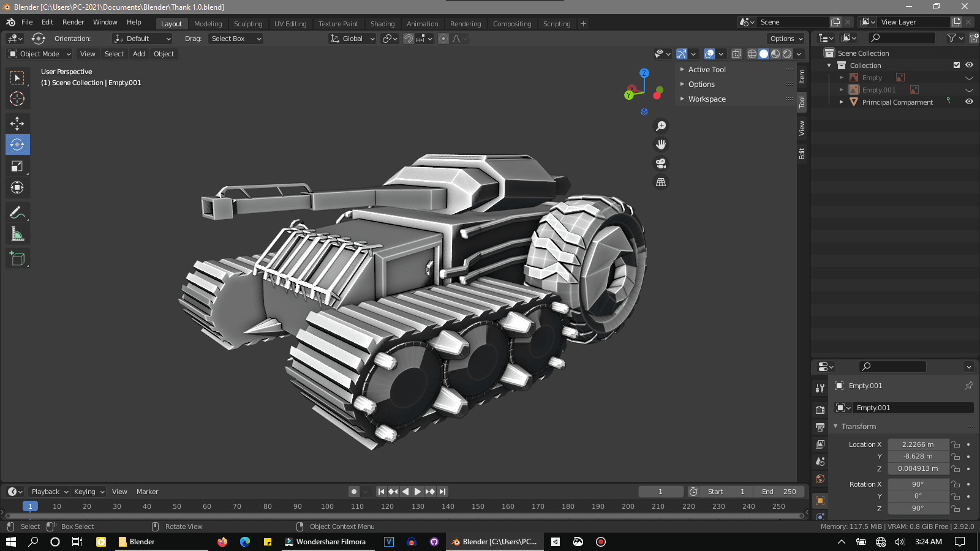Open Wondershare Filmora from taskbar
The image size is (980, 551).
point(326,542)
